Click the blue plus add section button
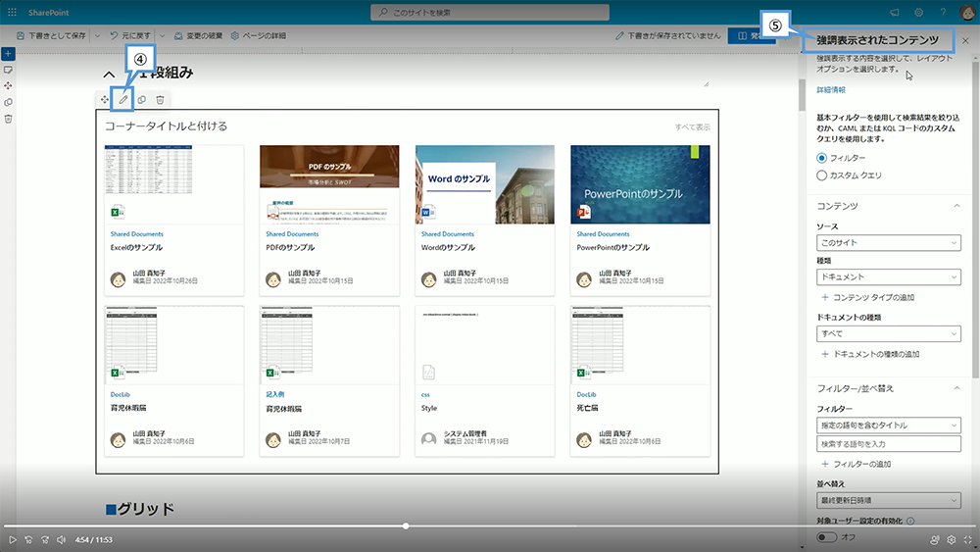The height and width of the screenshot is (552, 980). (8, 52)
